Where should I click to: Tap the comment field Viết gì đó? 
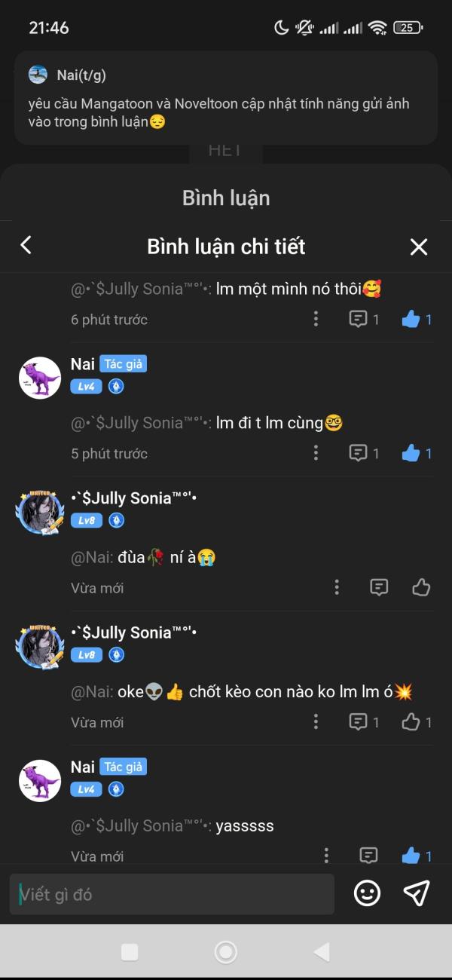[172, 894]
